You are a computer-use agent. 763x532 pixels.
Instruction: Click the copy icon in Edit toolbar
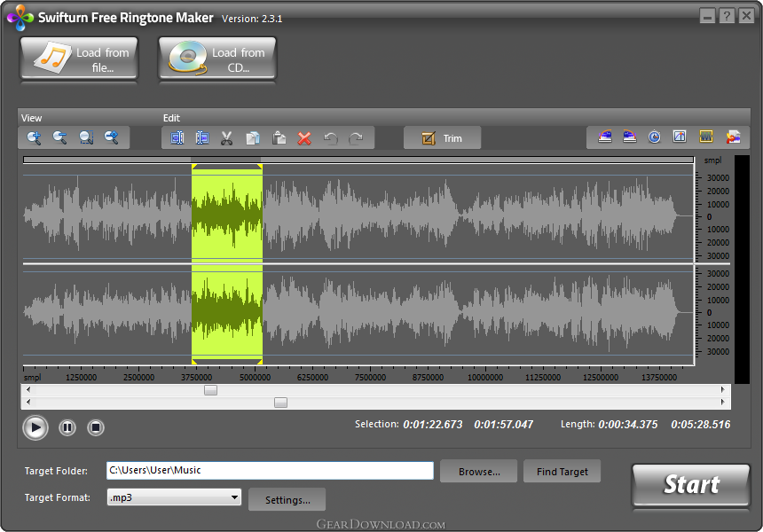[x=253, y=137]
